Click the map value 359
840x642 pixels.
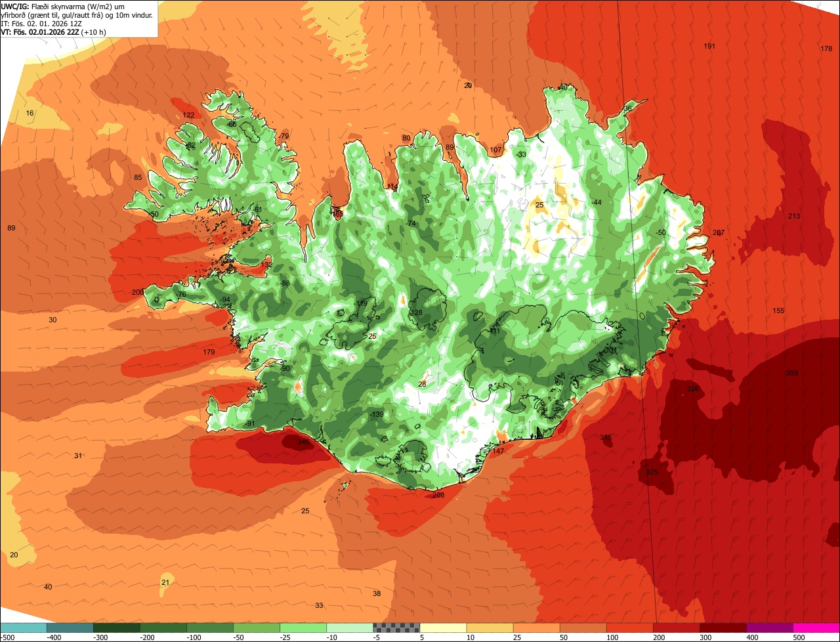pos(792,373)
